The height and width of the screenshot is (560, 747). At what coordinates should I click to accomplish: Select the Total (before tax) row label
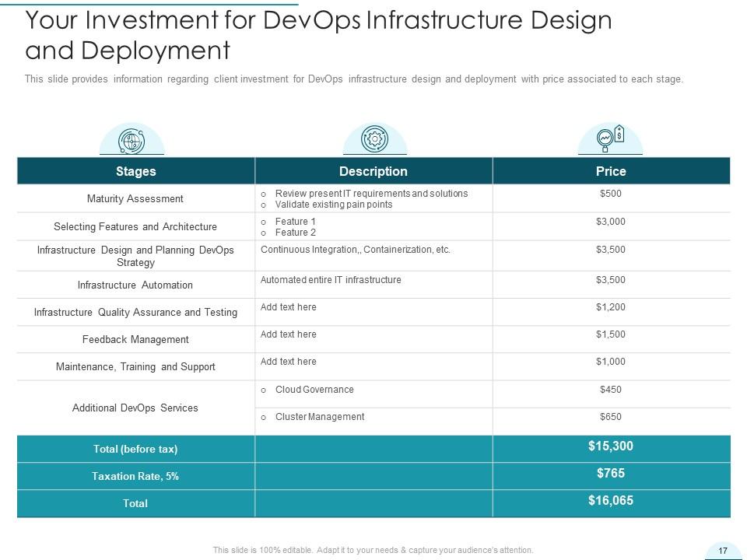135,449
